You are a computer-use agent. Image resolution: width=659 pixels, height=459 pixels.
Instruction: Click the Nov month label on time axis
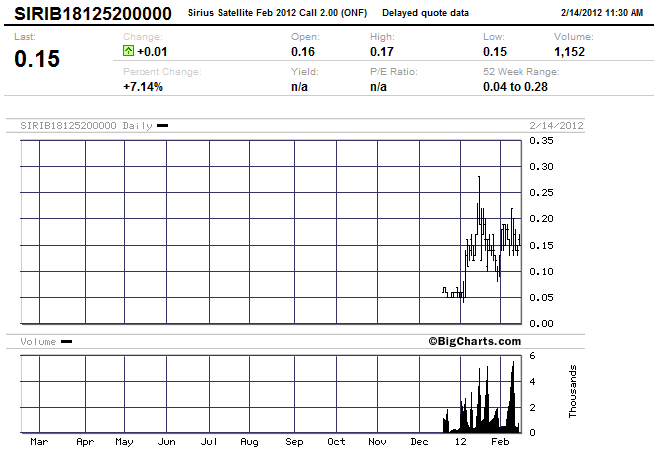377,441
